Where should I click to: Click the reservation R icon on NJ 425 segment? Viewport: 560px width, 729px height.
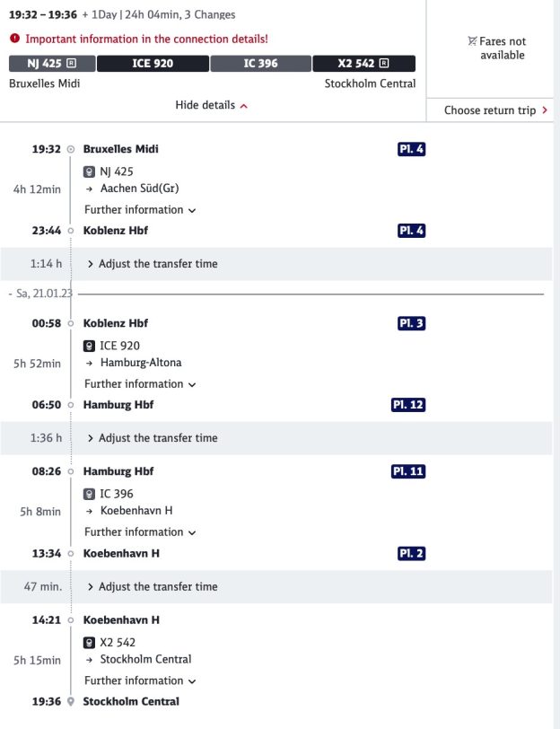coord(72,63)
